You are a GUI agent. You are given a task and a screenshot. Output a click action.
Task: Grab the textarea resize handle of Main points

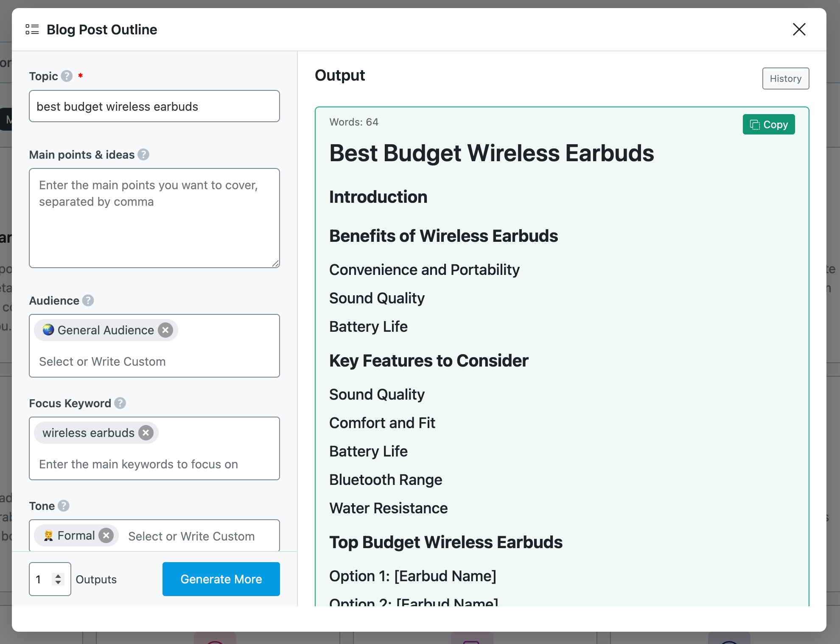point(275,263)
